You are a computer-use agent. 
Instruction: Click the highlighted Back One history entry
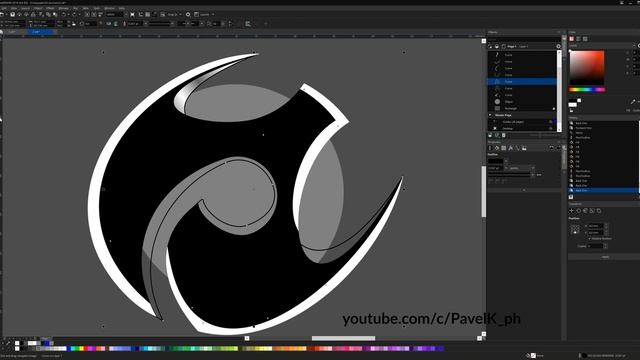click(604, 190)
